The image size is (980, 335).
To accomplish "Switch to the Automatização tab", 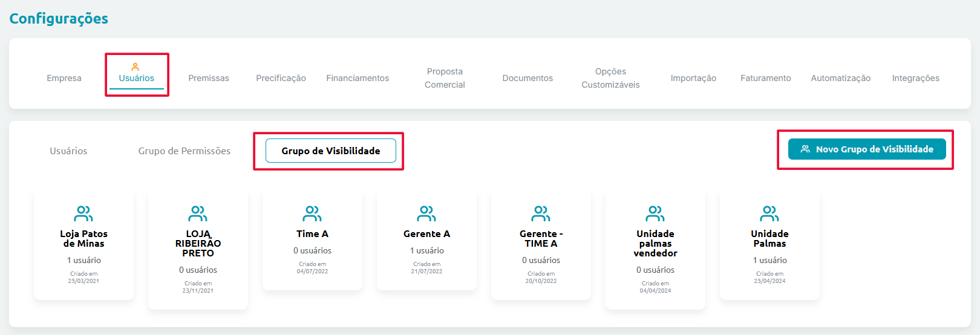I will [x=841, y=78].
